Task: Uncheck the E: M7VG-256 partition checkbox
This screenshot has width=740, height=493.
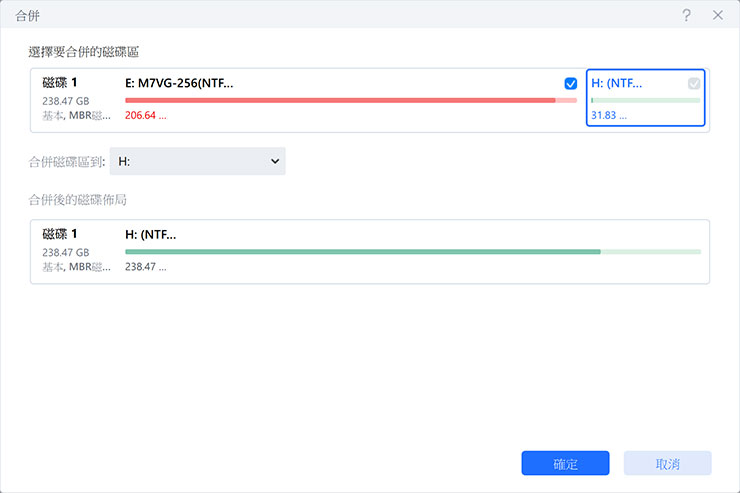Action: point(571,84)
